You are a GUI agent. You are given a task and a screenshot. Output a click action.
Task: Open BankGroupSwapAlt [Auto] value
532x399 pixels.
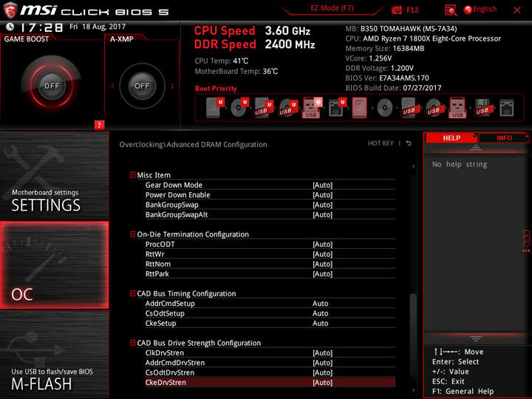point(323,214)
